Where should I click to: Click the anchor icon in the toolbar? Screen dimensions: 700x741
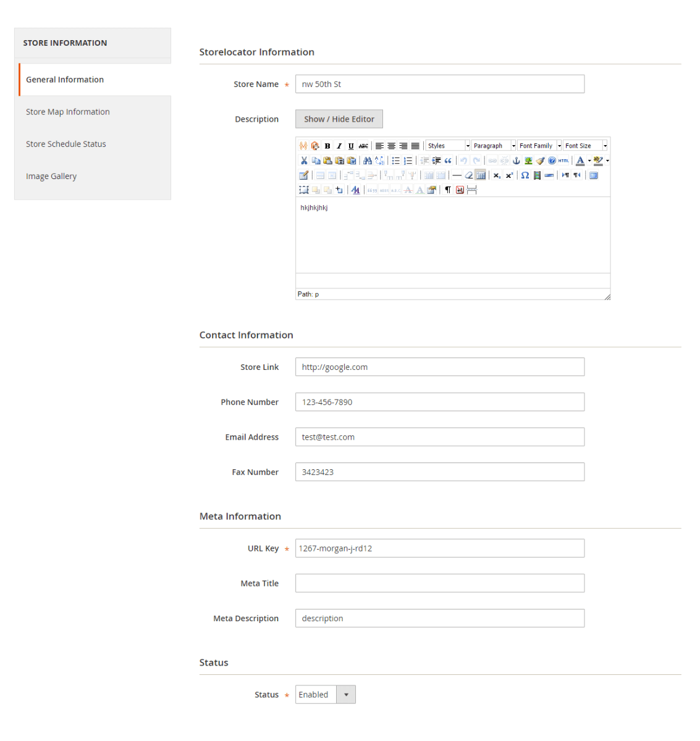click(x=517, y=161)
